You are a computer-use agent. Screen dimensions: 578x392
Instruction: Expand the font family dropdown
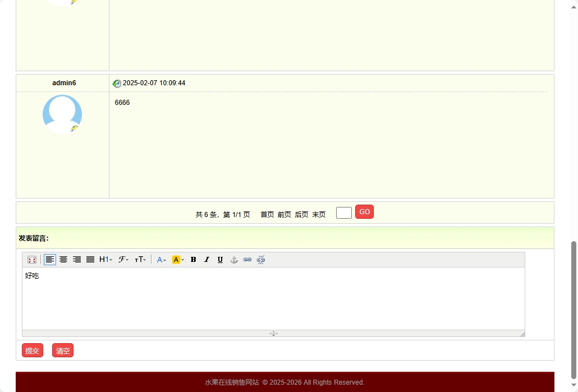tap(123, 260)
